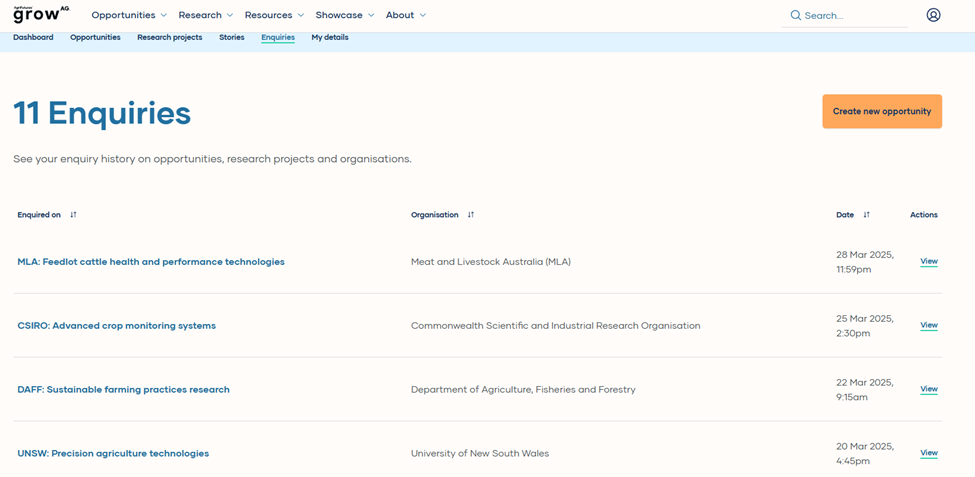Open the My details tab
The width and height of the screenshot is (975, 477).
[x=329, y=37]
